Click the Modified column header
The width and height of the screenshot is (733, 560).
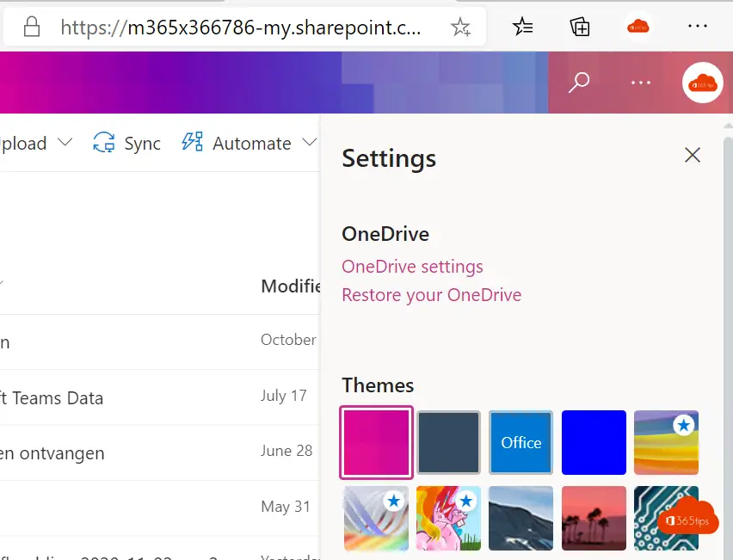[290, 286]
